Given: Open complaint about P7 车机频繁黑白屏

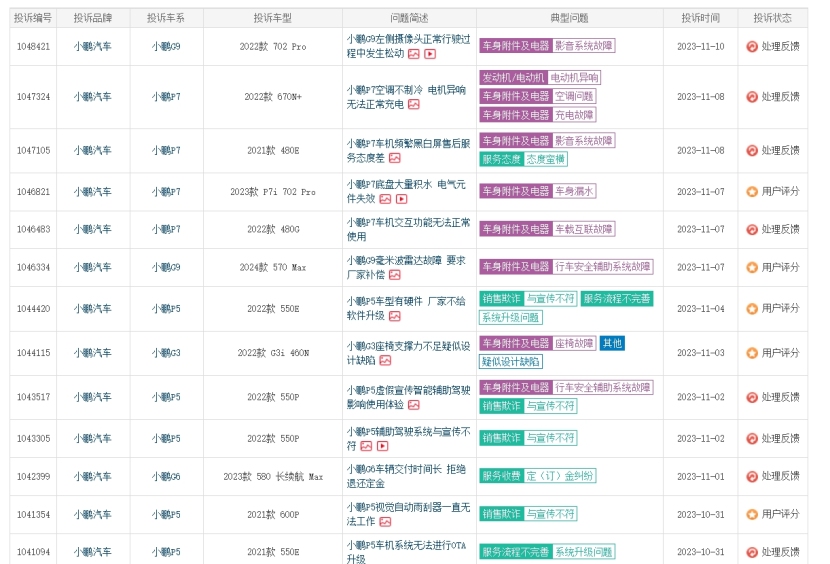Looking at the screenshot, I should (x=408, y=150).
